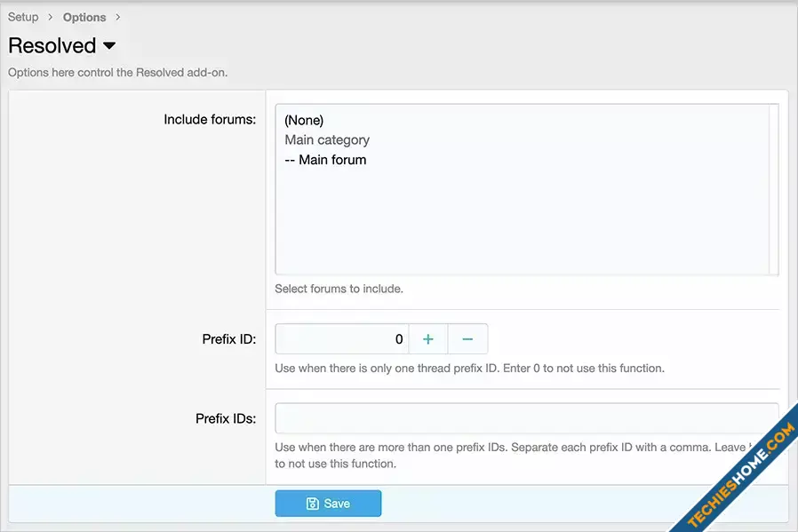Click the Prefix IDs text field
798x532 pixels.
pyautogui.click(x=527, y=418)
